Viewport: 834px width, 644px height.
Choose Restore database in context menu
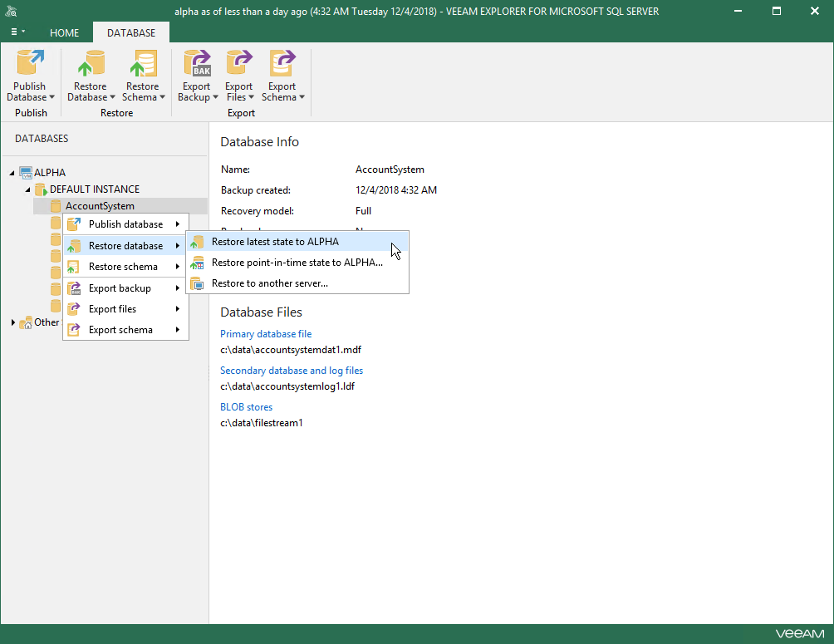click(x=126, y=245)
